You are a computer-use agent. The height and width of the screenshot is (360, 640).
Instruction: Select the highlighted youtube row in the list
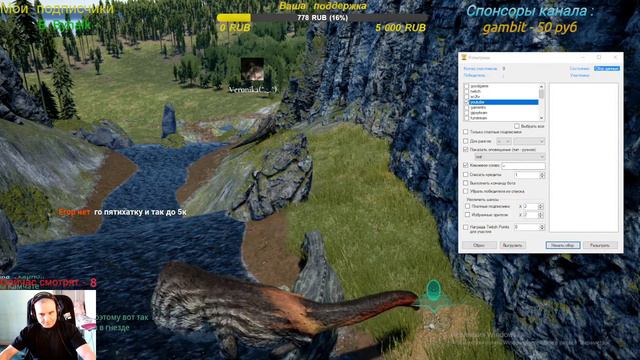coord(504,102)
